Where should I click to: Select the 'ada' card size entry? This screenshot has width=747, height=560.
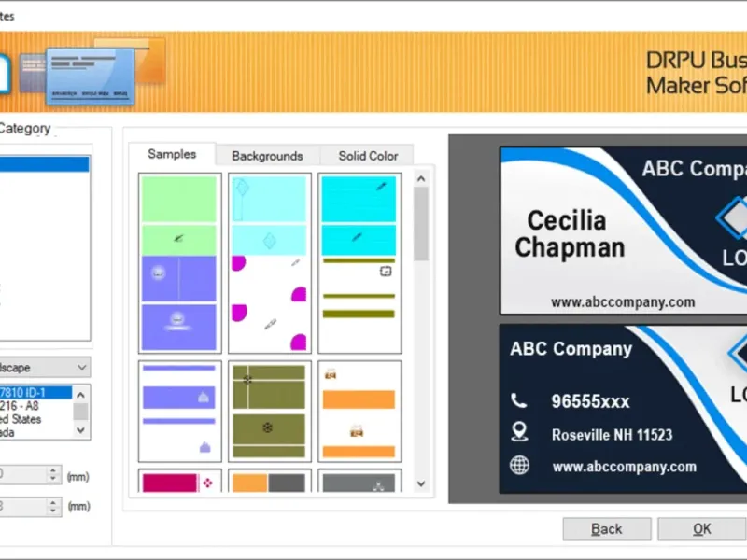(x=35, y=432)
